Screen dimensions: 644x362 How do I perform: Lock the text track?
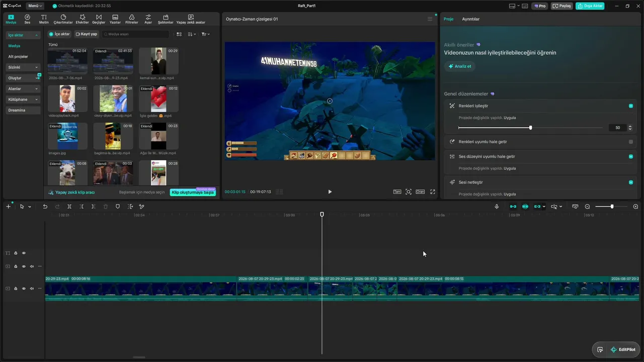click(16, 253)
